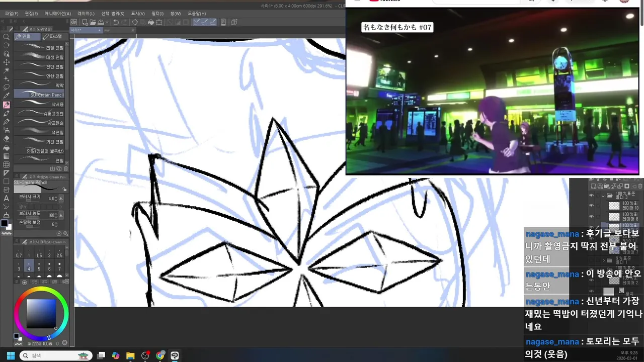Open the Edit menu (편집)
The height and width of the screenshot is (362, 644).
click(31, 14)
